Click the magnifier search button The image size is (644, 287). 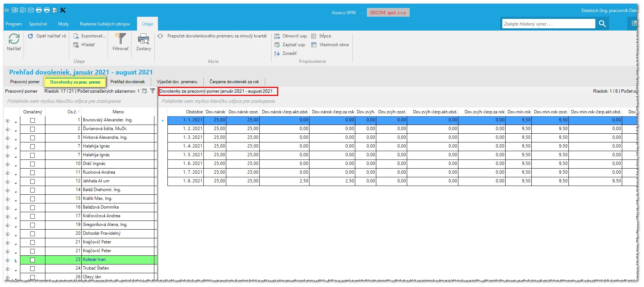click(602, 24)
